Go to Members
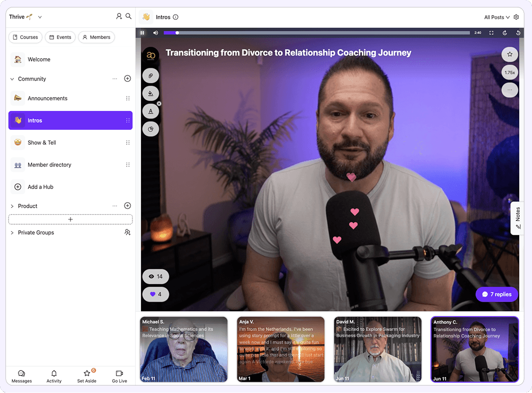 (97, 37)
